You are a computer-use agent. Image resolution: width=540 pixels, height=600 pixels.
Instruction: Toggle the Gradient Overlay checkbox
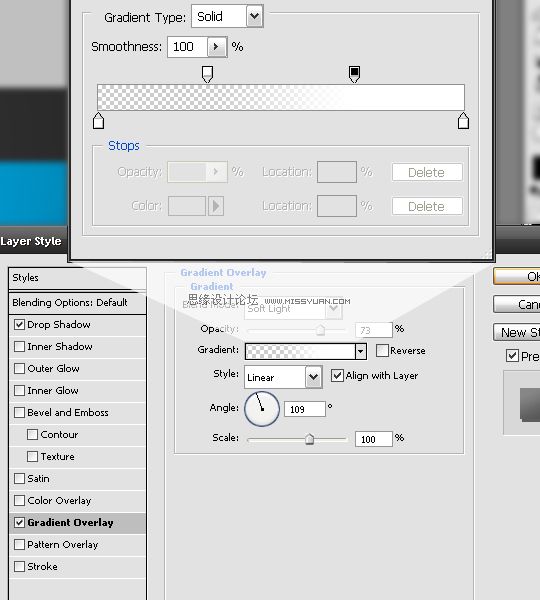coord(19,522)
